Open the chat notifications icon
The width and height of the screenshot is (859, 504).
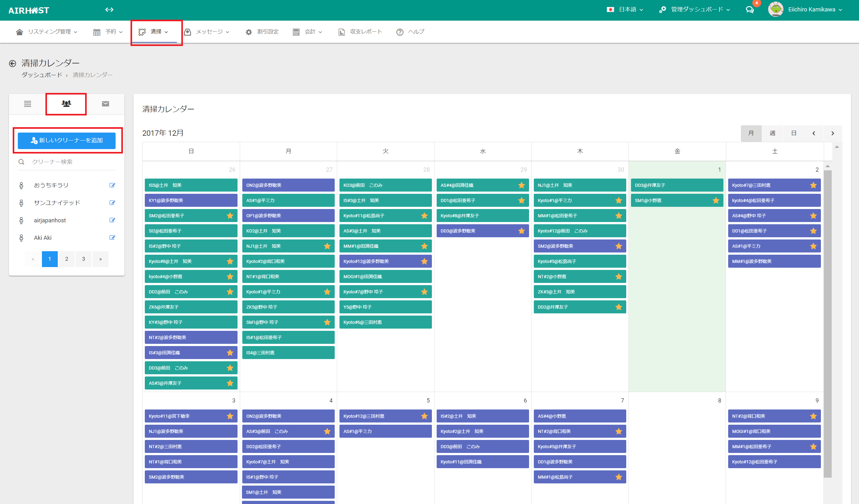749,10
